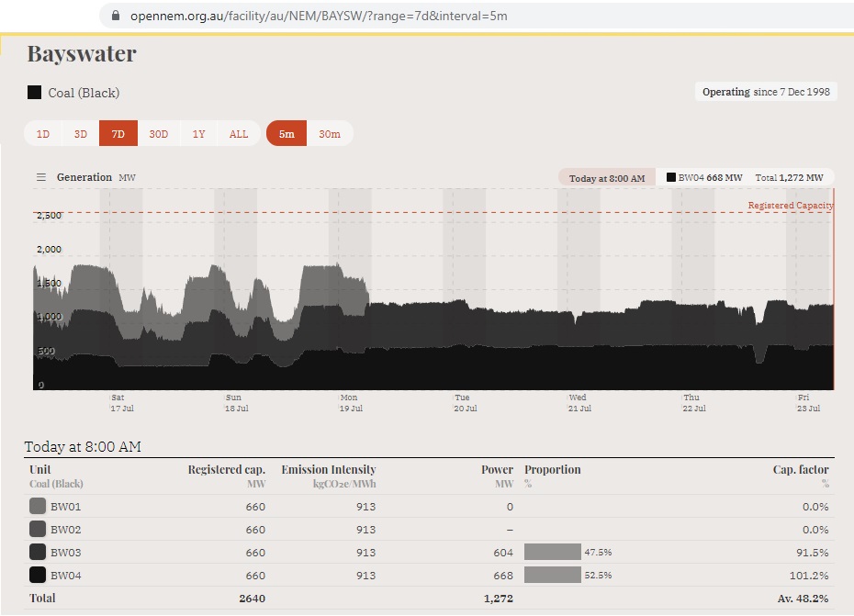This screenshot has width=854, height=616.
Task: Select the 1Y range button
Action: coord(198,133)
